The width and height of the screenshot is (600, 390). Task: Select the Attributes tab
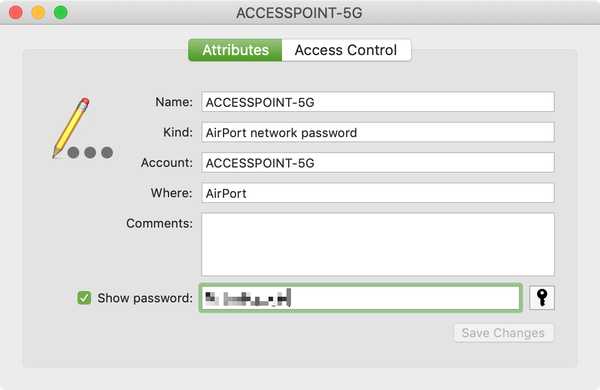[235, 50]
